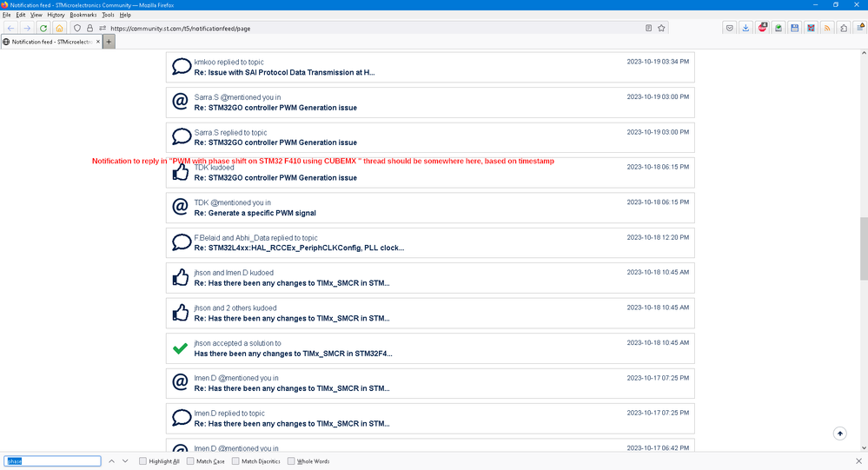This screenshot has height=470, width=868.
Task: Open the orange RSS feed extension
Action: click(827, 28)
